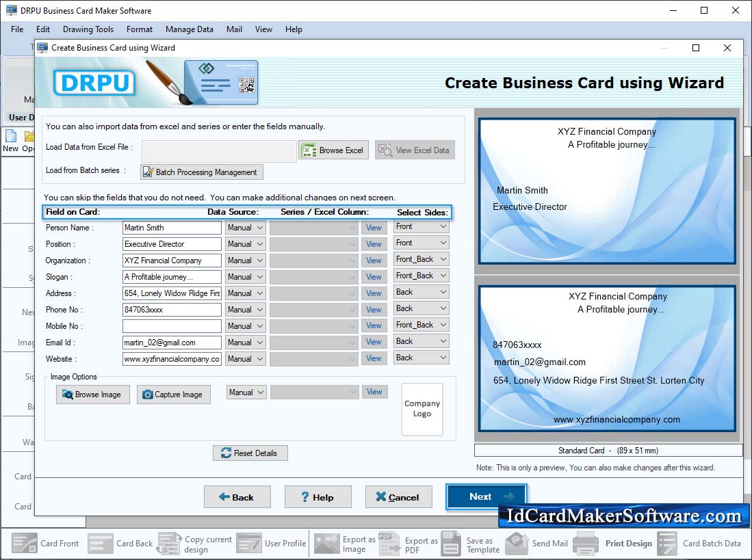Open Person Name side selection dropdown

tap(421, 226)
